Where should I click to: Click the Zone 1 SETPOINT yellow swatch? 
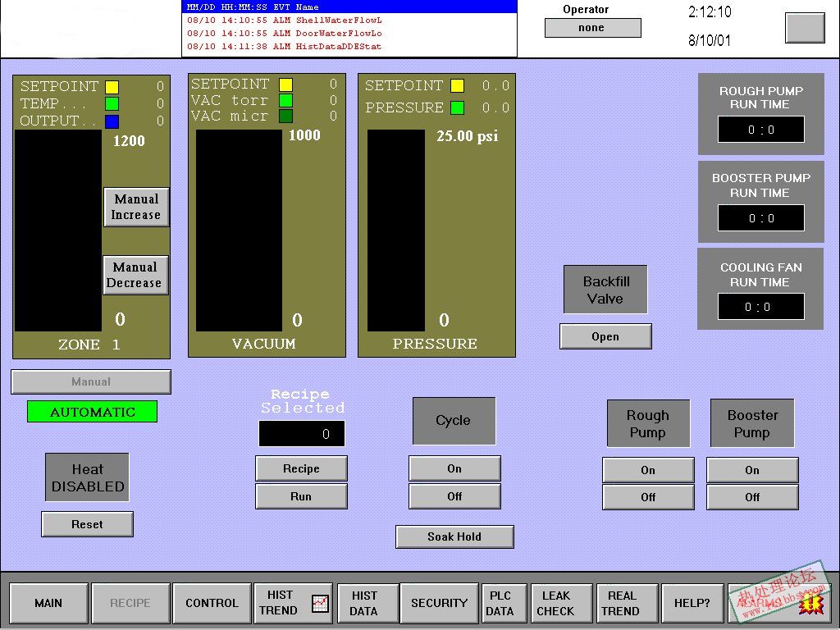[112, 87]
